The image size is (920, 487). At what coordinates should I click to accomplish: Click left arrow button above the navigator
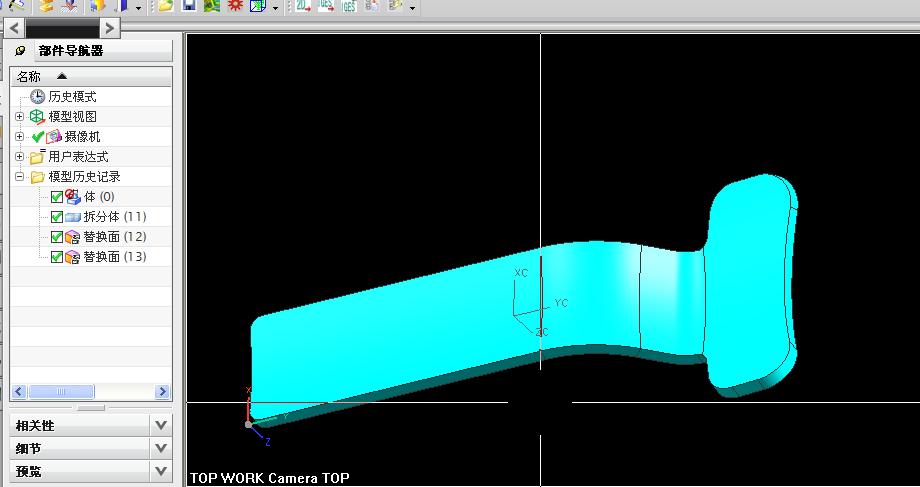(x=15, y=28)
